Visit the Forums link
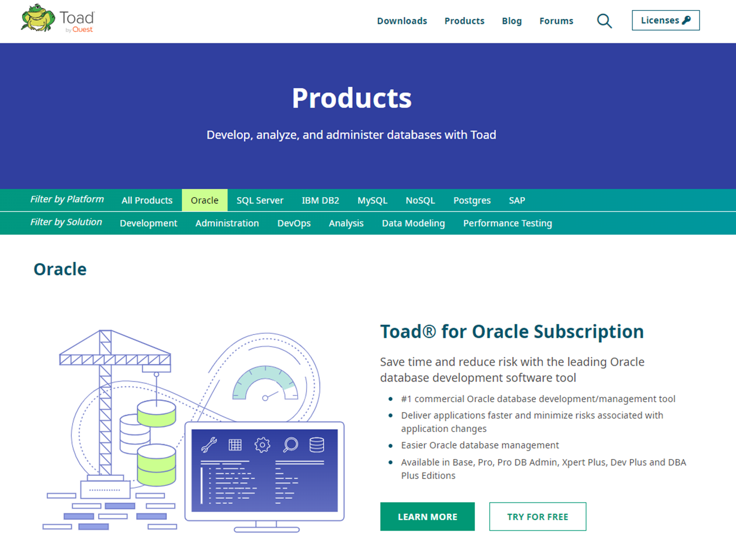Screen dimensions: 736x560 556,21
